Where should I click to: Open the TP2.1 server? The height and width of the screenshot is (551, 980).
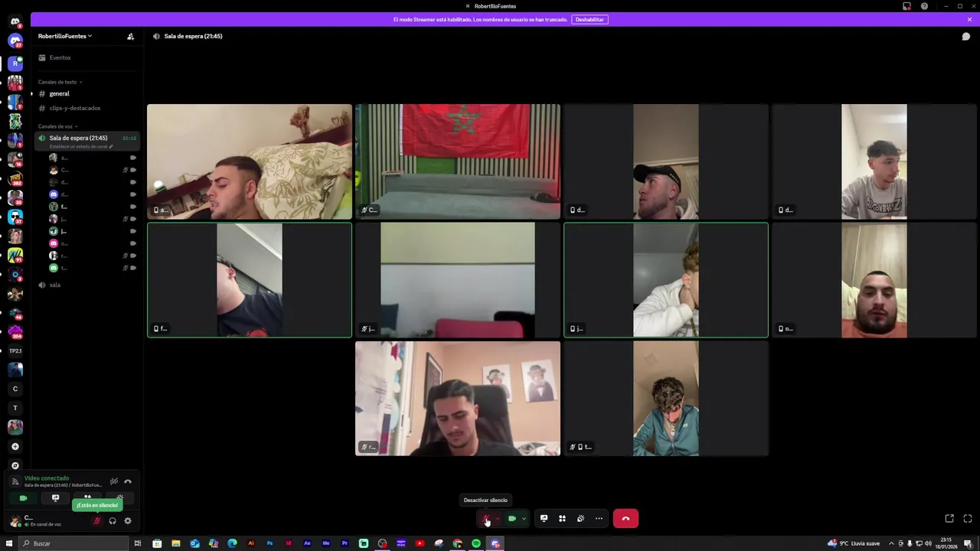(x=15, y=350)
